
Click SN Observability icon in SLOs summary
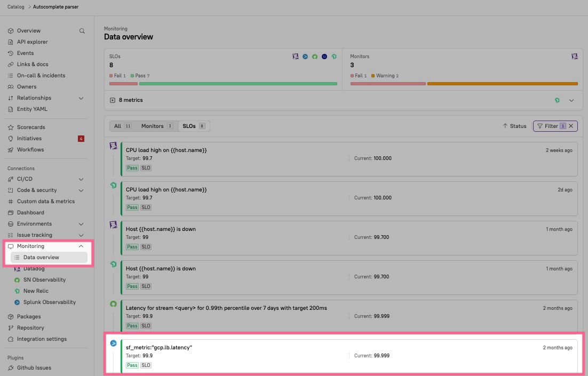[x=315, y=57]
